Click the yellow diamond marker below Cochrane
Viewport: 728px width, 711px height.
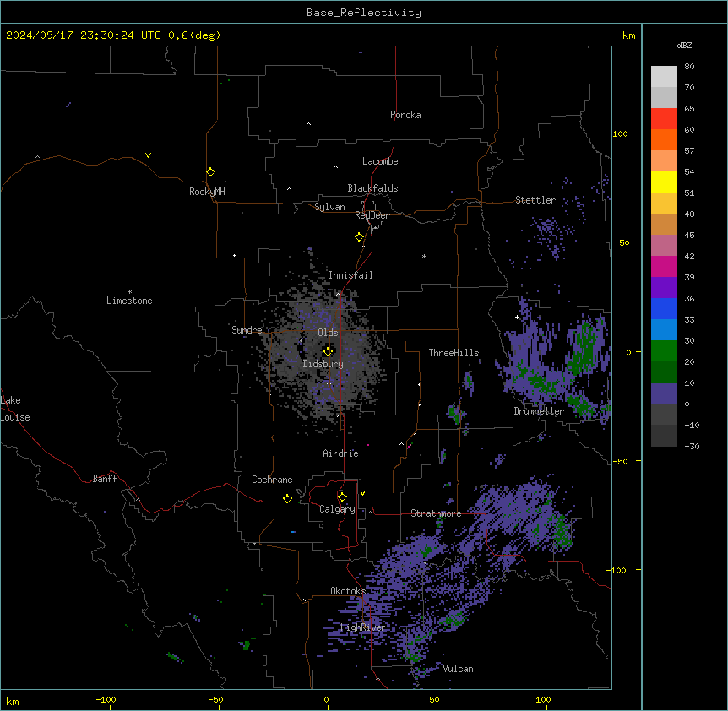(x=287, y=498)
